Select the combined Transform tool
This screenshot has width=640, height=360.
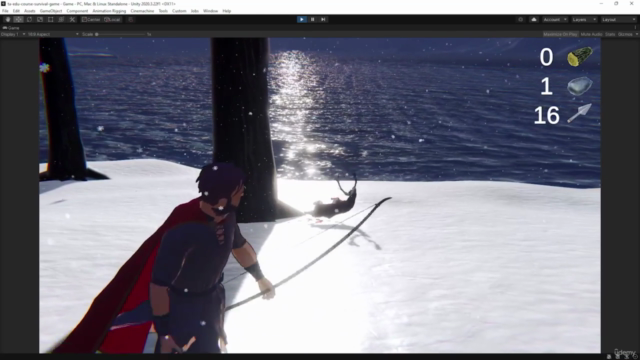coord(61,19)
